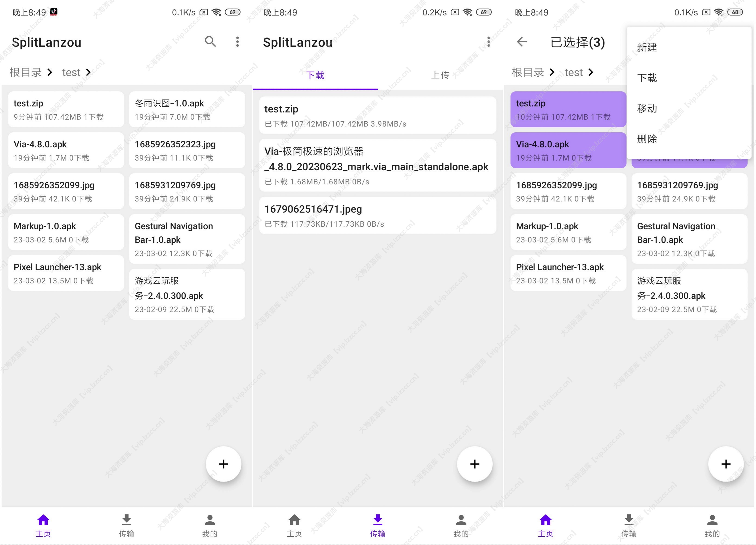This screenshot has height=545, width=756.
Task: Tap TikTok notification icon in the status bar
Action: (x=54, y=12)
